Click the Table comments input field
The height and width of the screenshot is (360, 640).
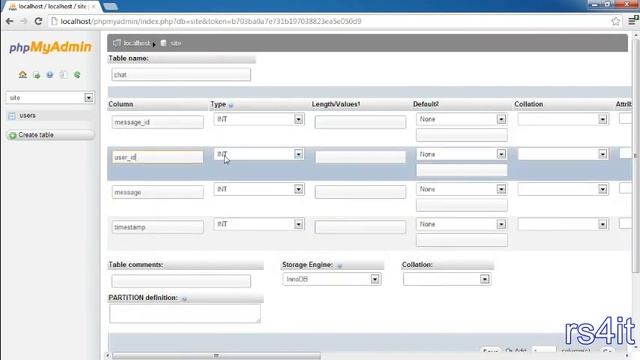pyautogui.click(x=181, y=281)
